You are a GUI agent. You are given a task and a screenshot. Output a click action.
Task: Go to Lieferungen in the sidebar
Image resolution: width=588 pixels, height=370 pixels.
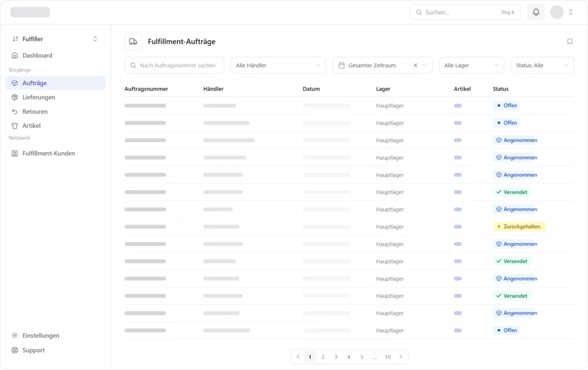[55, 98]
